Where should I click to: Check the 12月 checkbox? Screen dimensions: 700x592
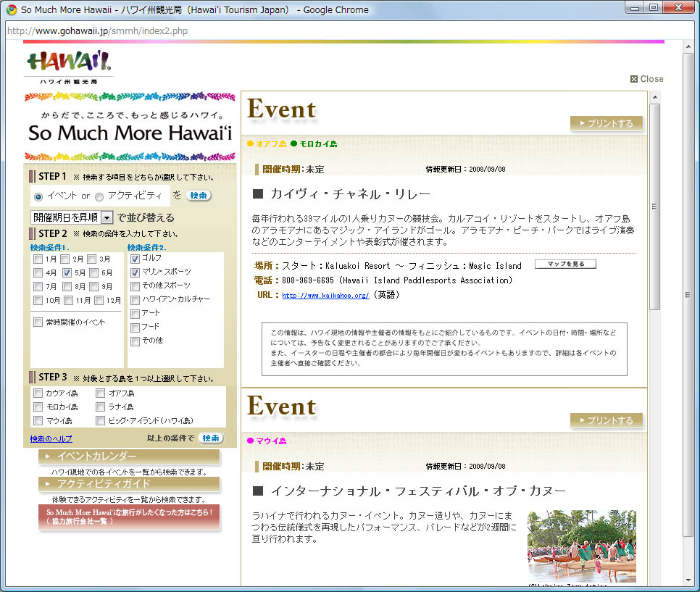tap(99, 301)
